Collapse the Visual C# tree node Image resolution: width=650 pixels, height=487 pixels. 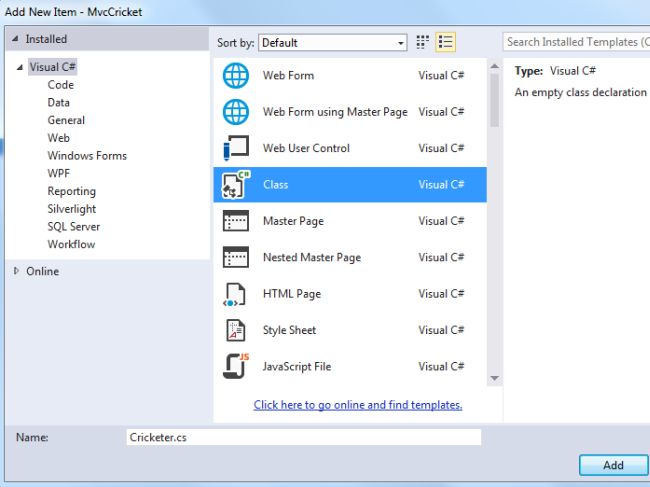point(19,67)
